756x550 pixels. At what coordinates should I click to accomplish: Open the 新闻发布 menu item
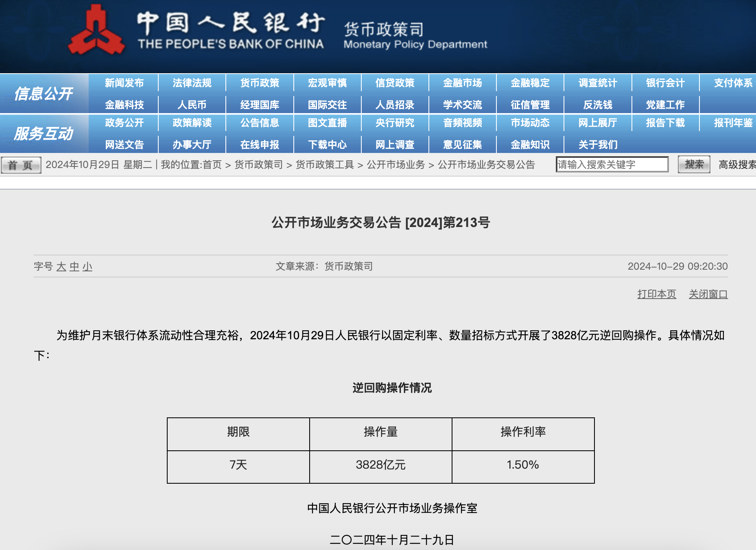[124, 83]
